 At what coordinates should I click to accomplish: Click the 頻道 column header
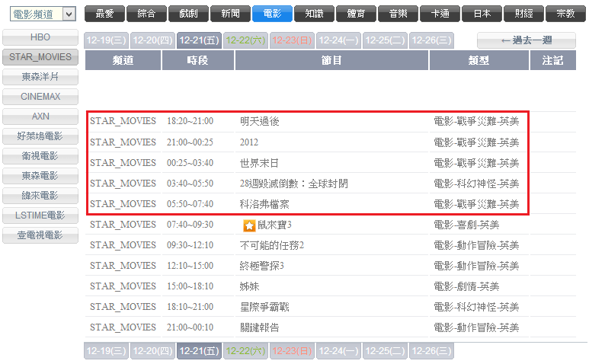(x=123, y=60)
